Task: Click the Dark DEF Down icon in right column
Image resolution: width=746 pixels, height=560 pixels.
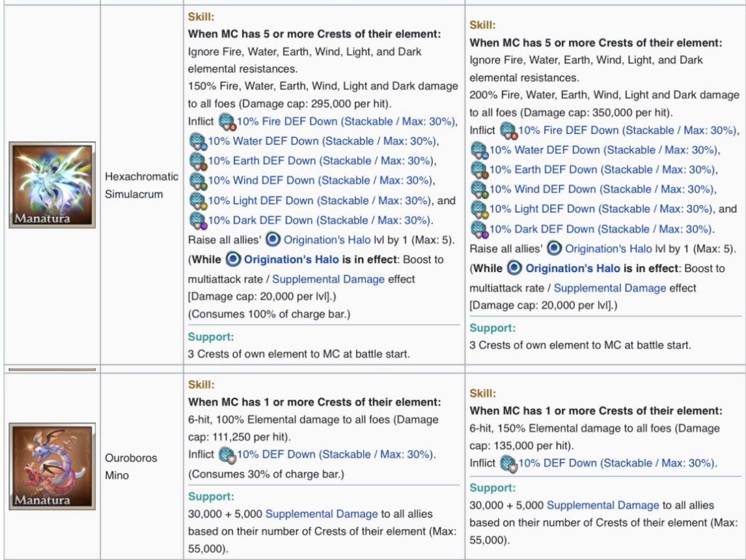Action: (479, 230)
